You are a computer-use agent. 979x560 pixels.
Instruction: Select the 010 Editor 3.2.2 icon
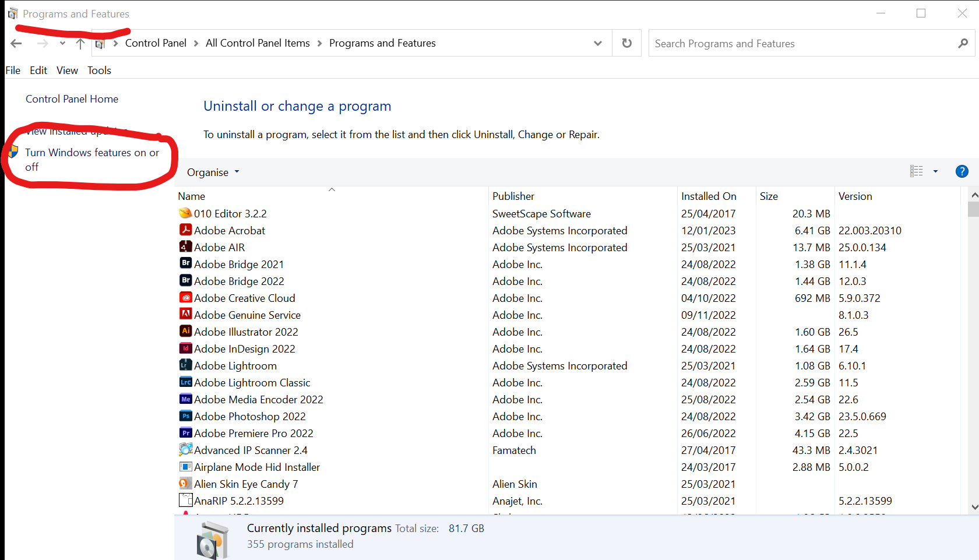point(185,213)
